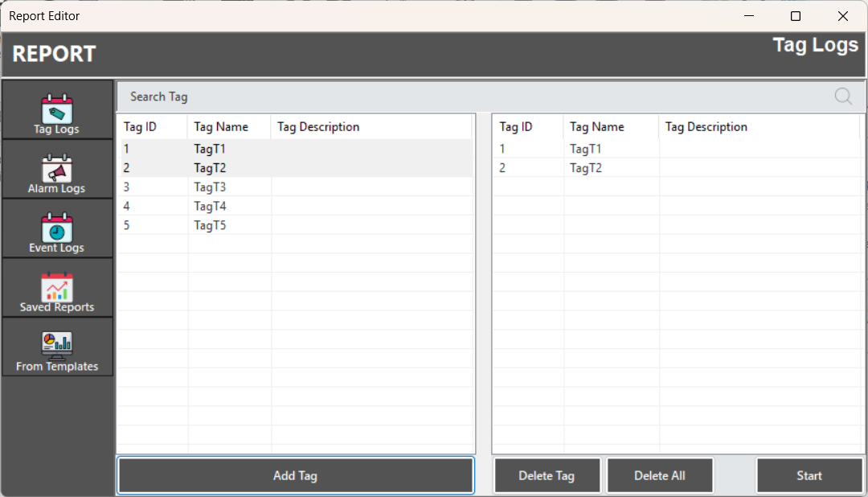Select TagT1 in the right selected-tags list
The image size is (868, 497).
pos(677,149)
